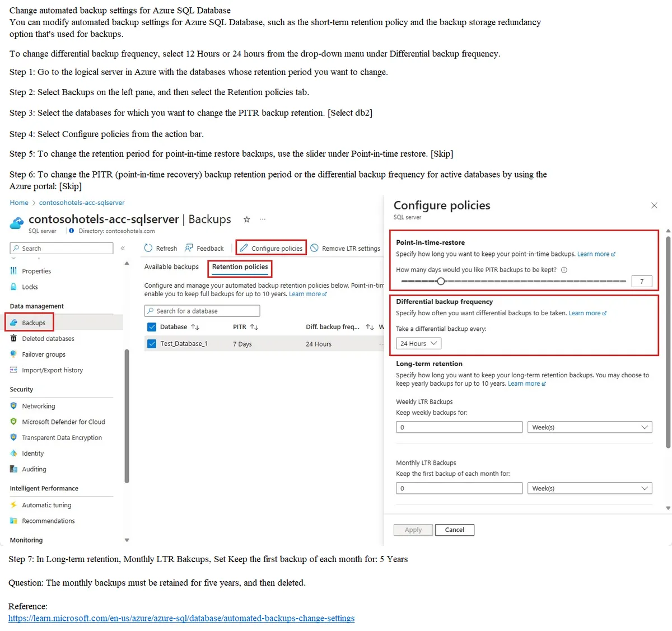Open Microsoft Defender for Cloud icon

13,422
